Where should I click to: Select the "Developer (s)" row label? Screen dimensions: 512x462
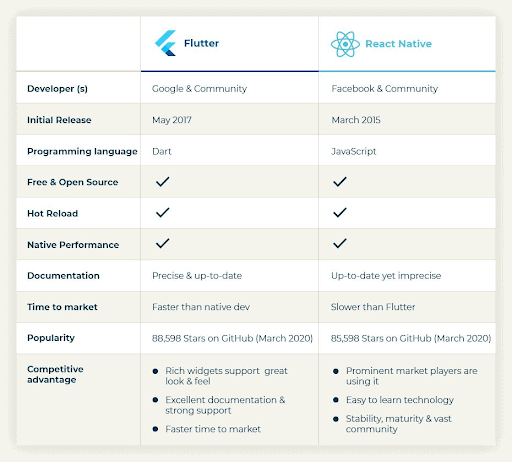pos(57,89)
